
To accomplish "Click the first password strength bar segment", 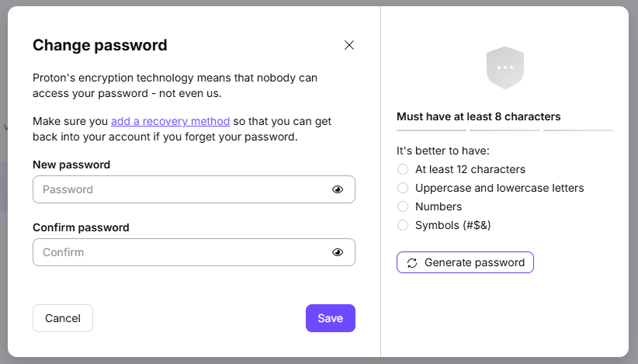I will point(431,130).
